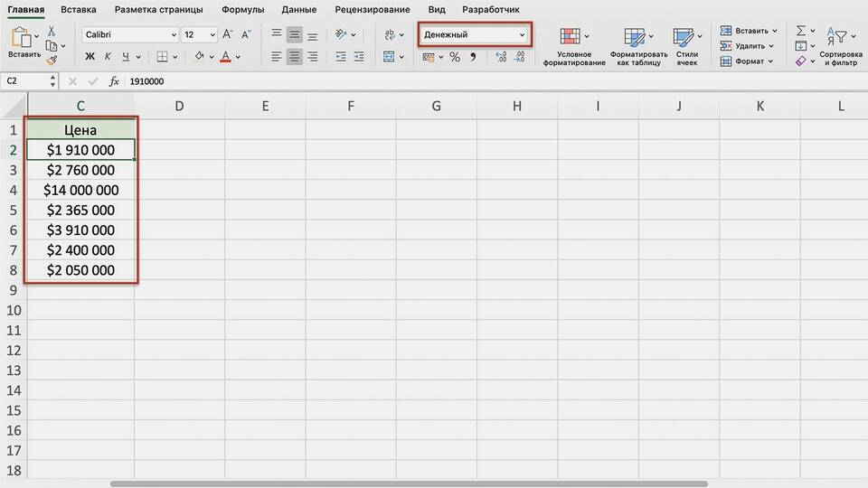Expand underline style arrow
This screenshot has height=488, width=868.
(138, 56)
